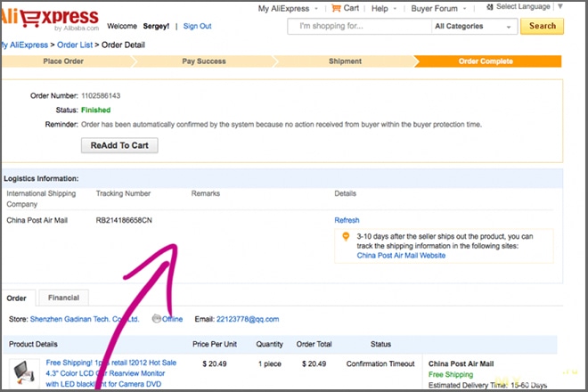Click the Sign Out link
This screenshot has width=588, height=392.
click(197, 26)
